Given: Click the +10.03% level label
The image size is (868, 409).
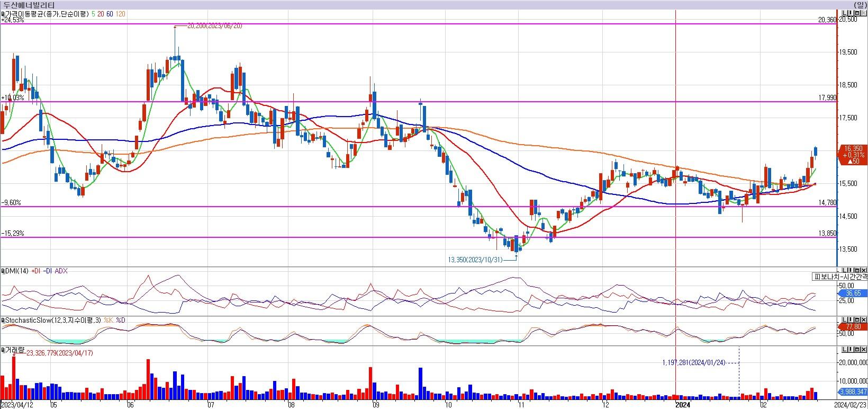Looking at the screenshot, I should coord(13,97).
